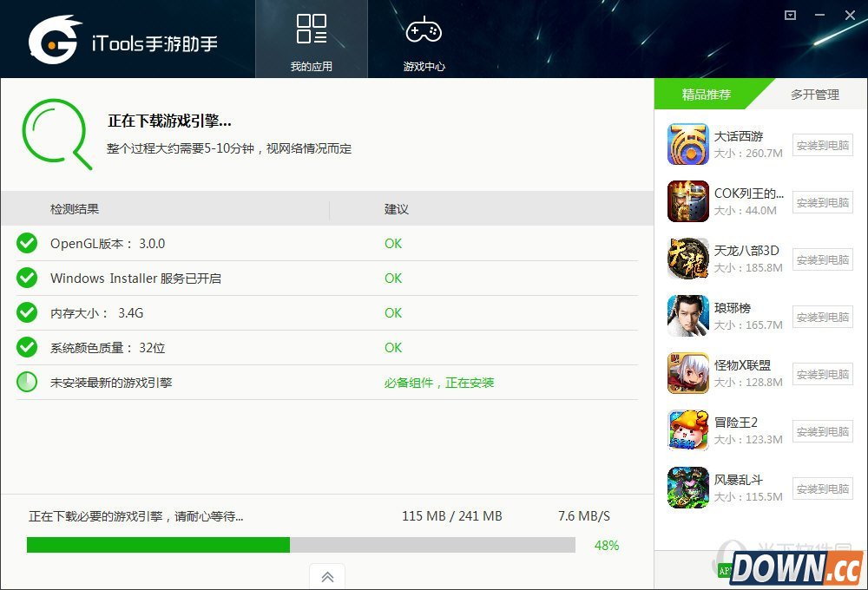868x590 pixels.
Task: Install 琅琊榜 to computer
Action: [823, 318]
